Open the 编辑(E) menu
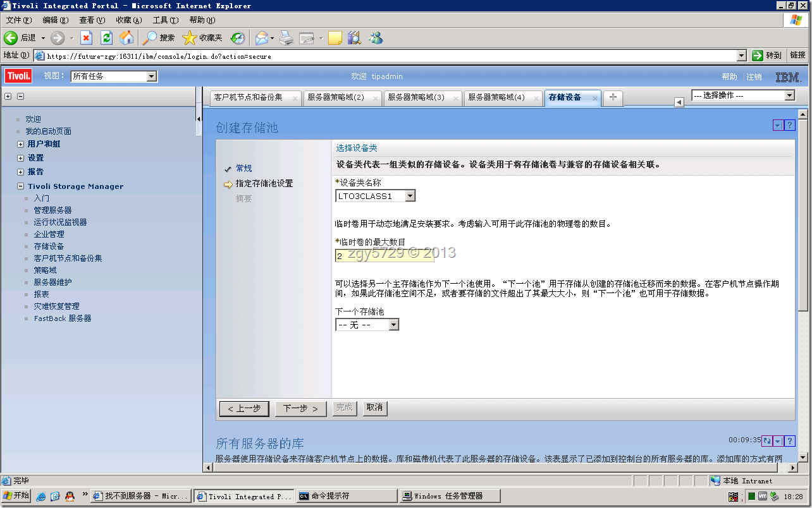Viewport: 812px width, 508px height. point(55,20)
